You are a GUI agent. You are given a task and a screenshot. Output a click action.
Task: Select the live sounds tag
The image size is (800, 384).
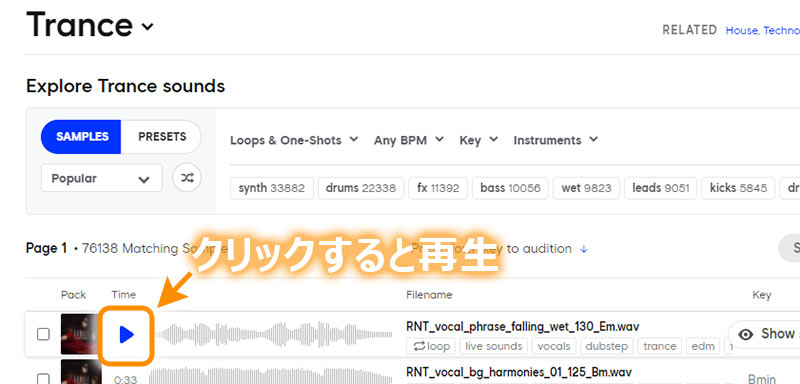tap(494, 346)
